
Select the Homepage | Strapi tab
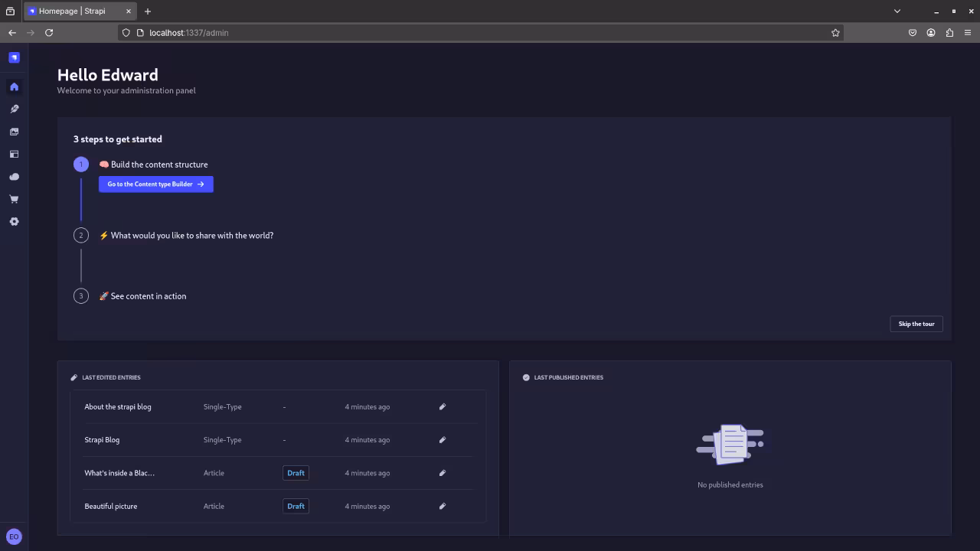click(73, 11)
